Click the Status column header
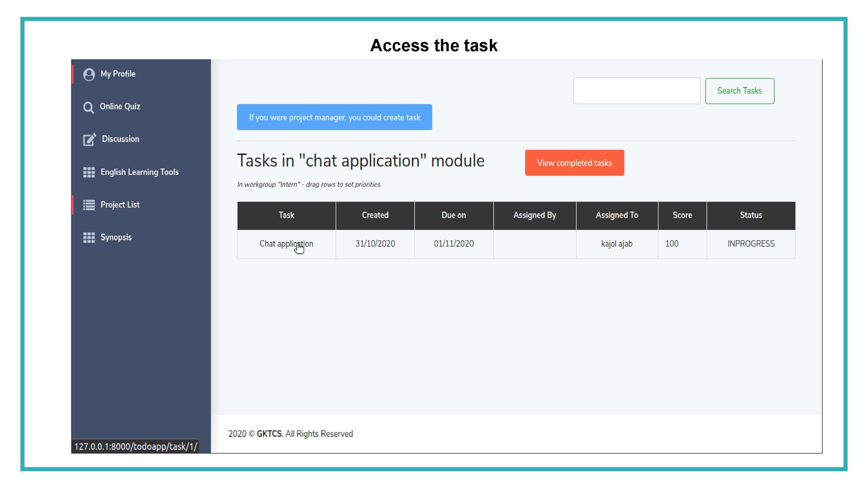Screen dimensions: 868x488 point(751,216)
